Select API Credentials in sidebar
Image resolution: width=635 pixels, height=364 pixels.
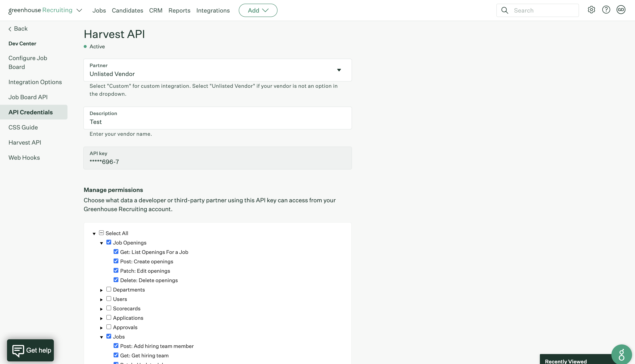coord(34,112)
